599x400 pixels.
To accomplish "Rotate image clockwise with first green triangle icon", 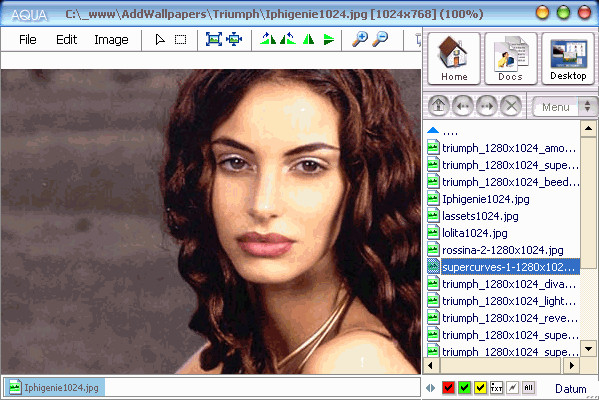I will [x=268, y=39].
